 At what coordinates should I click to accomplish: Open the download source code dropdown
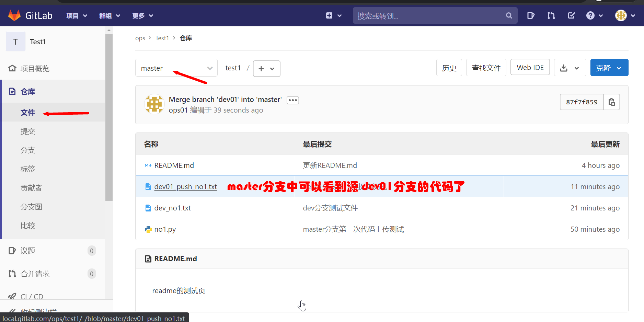click(570, 68)
